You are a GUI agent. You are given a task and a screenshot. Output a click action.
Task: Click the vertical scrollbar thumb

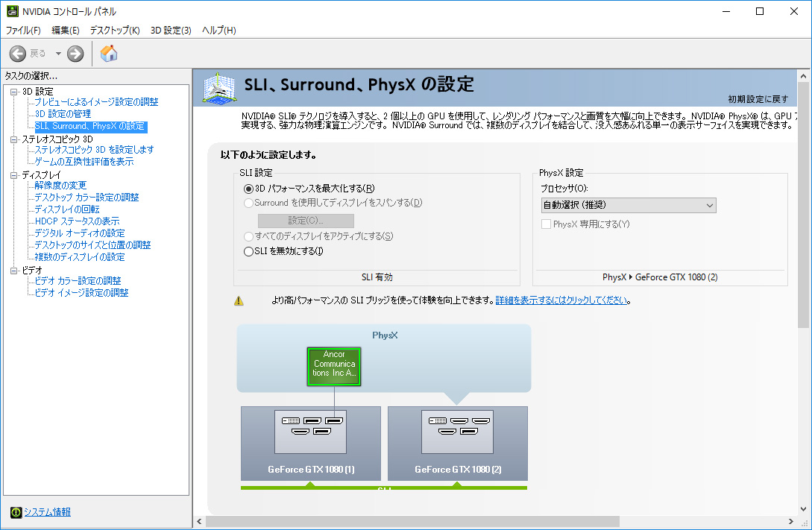point(803,206)
